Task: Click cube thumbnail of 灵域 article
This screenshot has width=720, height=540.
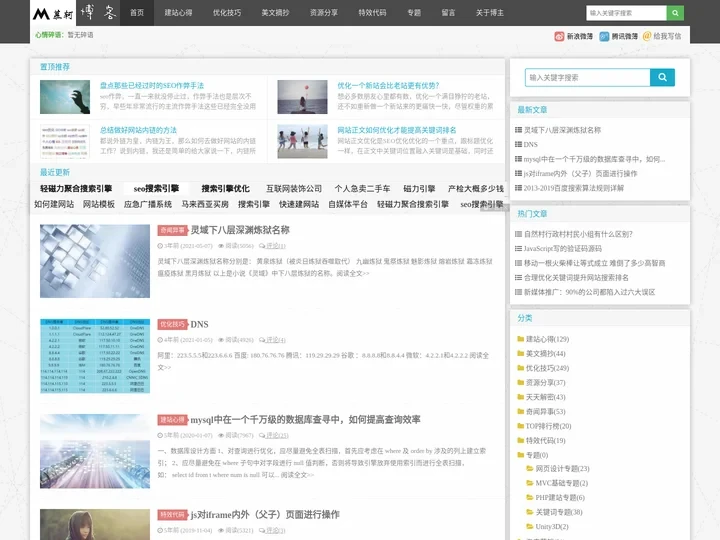Action: [95, 261]
